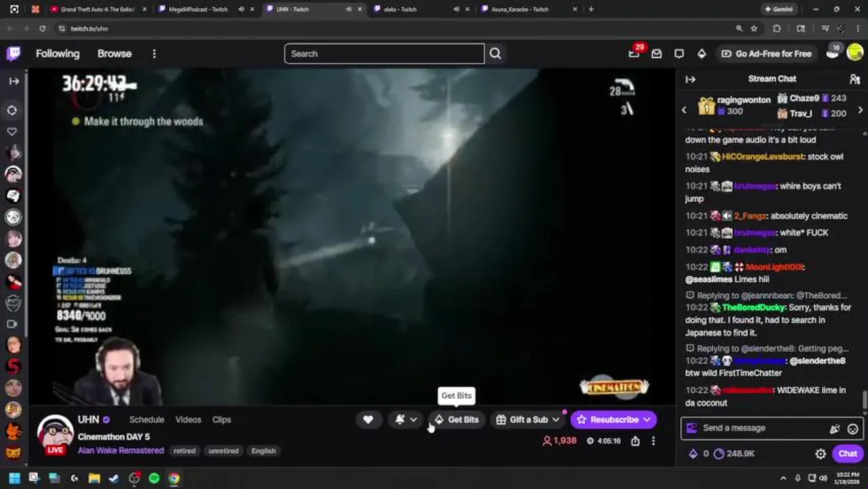Open the bits diamond icon in header

click(702, 54)
